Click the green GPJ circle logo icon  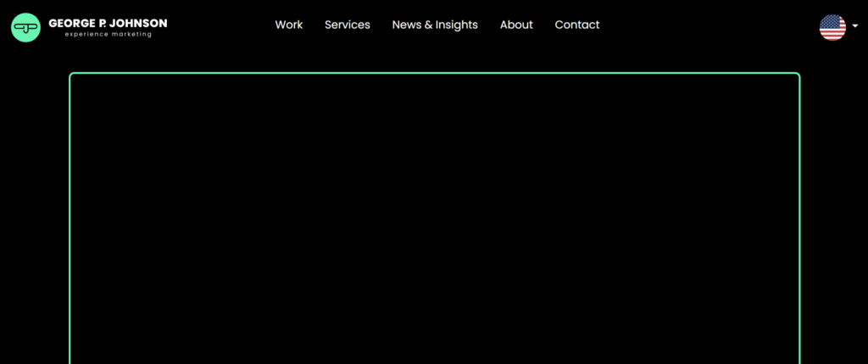pos(26,27)
